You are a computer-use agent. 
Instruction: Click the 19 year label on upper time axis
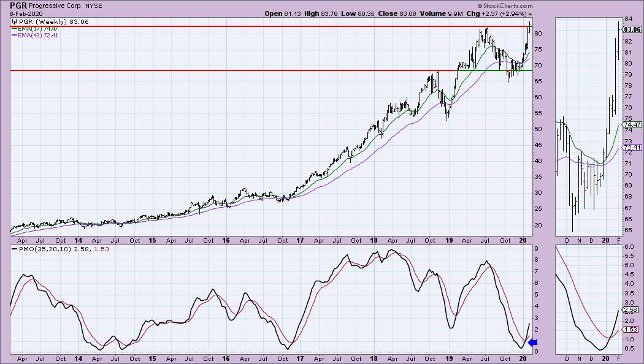pyautogui.click(x=449, y=240)
